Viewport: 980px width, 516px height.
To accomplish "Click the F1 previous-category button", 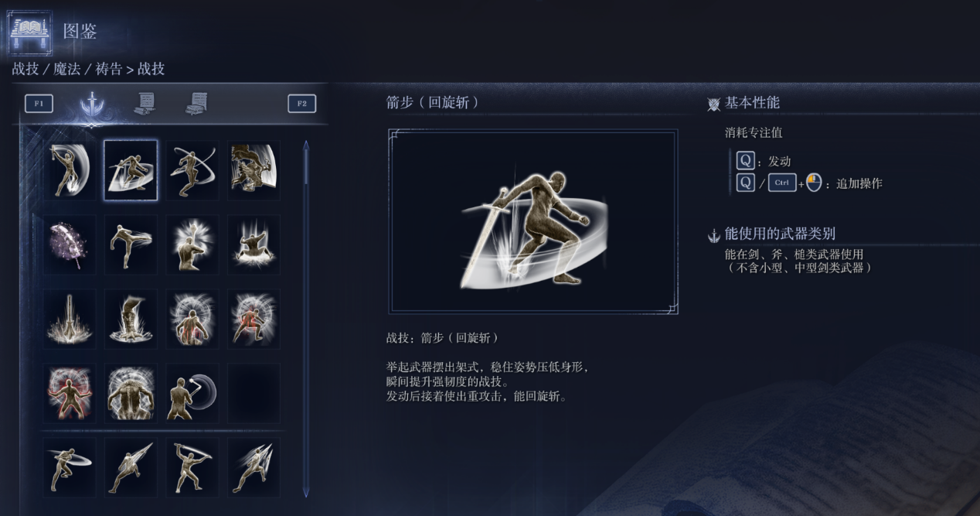I will [x=39, y=104].
